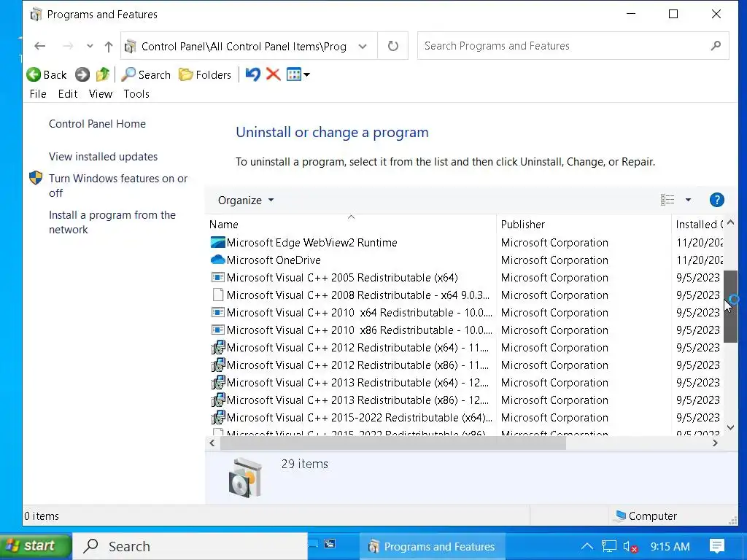This screenshot has width=747, height=560.
Task: Open the Edit menu
Action: pyautogui.click(x=68, y=94)
